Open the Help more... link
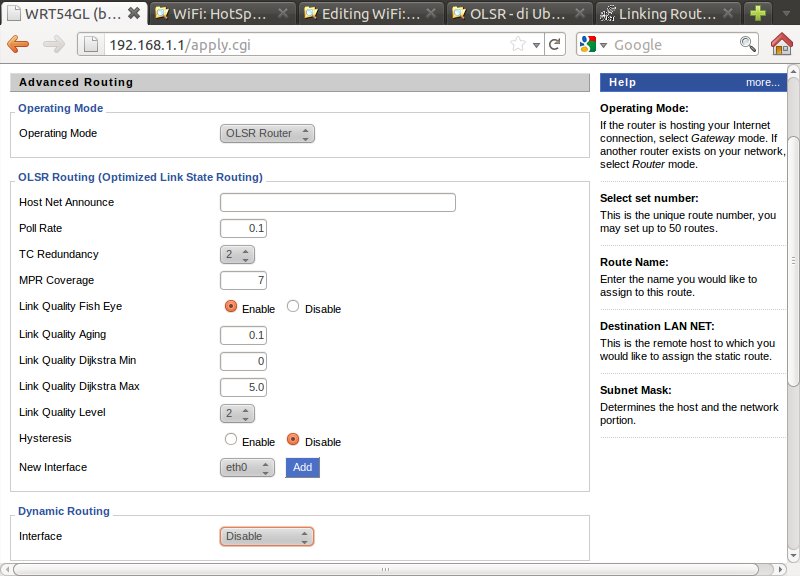The width and height of the screenshot is (800, 576). tap(762, 83)
